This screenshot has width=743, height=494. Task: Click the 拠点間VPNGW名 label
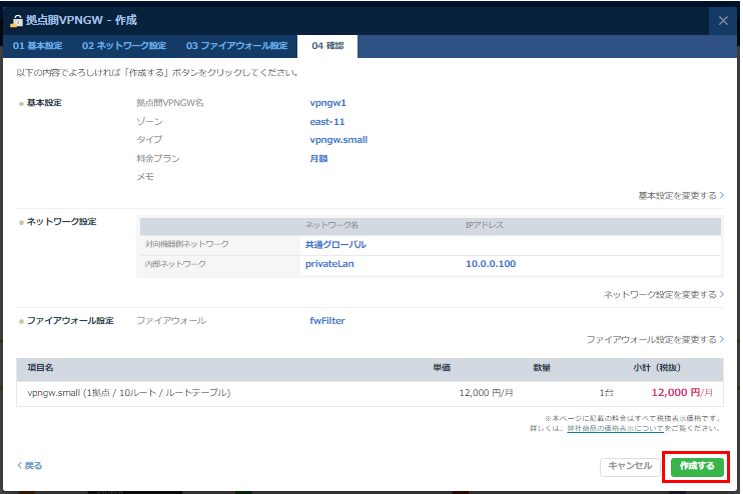pos(170,103)
